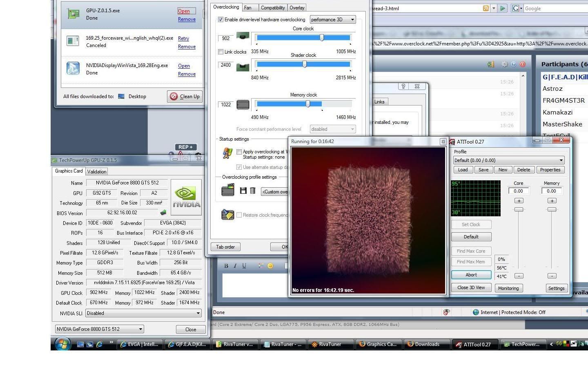The width and height of the screenshot is (588, 368).
Task: Click Internet Explorer quick launch icon
Action: (x=99, y=344)
